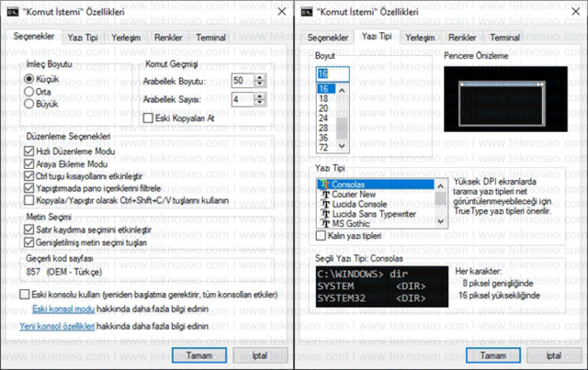Select the Büyük cursor size radio

pos(28,104)
